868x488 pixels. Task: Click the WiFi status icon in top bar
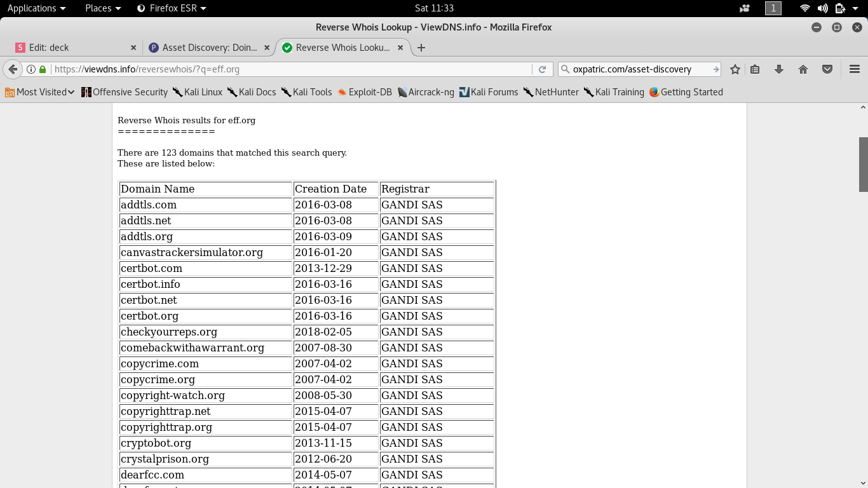(805, 8)
